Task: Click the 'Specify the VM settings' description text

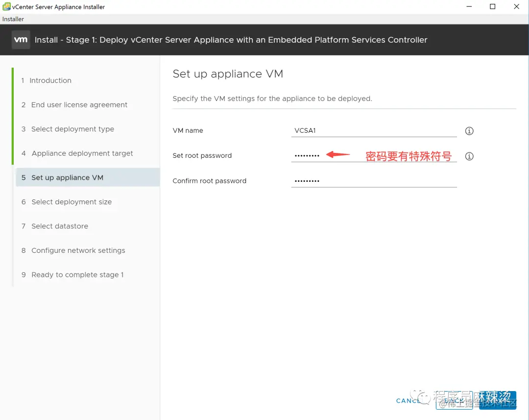Action: point(272,99)
